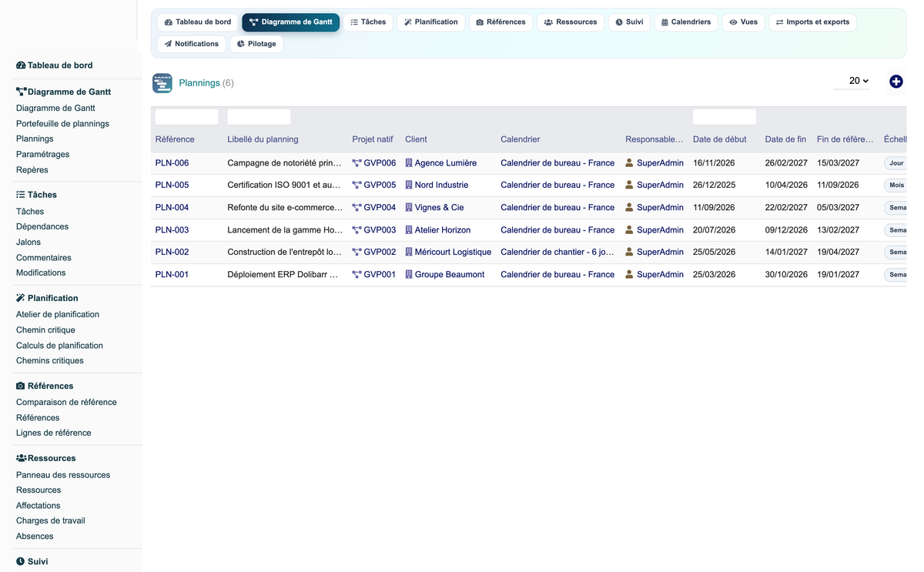
Task: Open the Notifications tab
Action: click(x=192, y=44)
